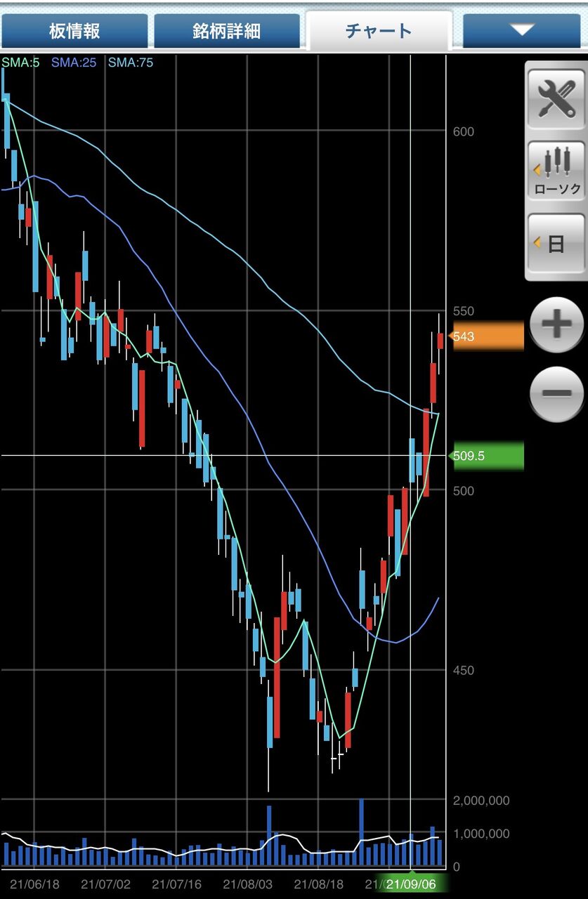The width and height of the screenshot is (588, 899).
Task: Change the 日 timeframe selector
Action: (x=556, y=244)
